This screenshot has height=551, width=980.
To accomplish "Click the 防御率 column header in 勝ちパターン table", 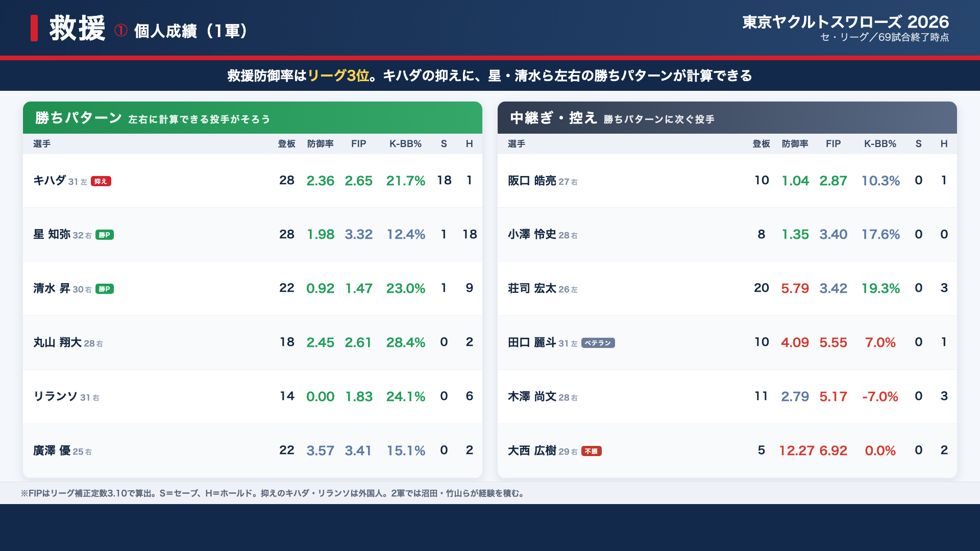I will coord(321,144).
